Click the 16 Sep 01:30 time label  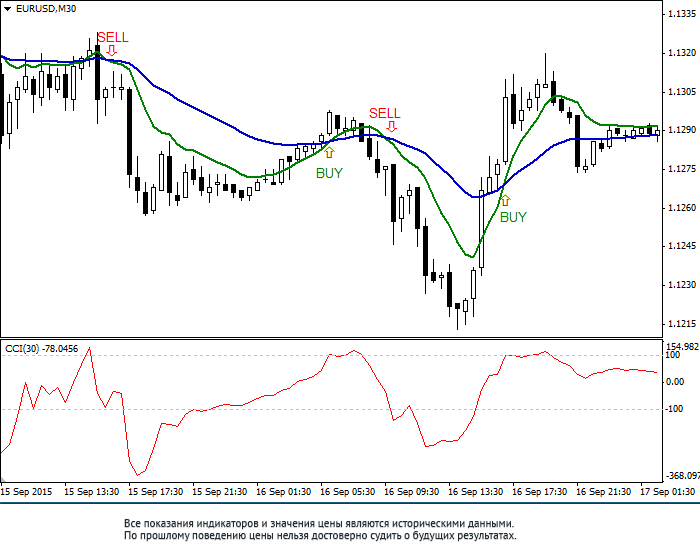click(283, 492)
